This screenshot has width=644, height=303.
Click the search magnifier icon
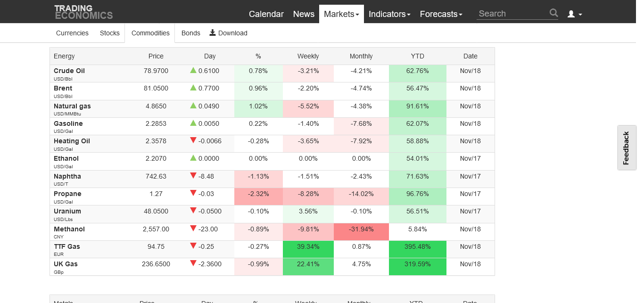(553, 13)
